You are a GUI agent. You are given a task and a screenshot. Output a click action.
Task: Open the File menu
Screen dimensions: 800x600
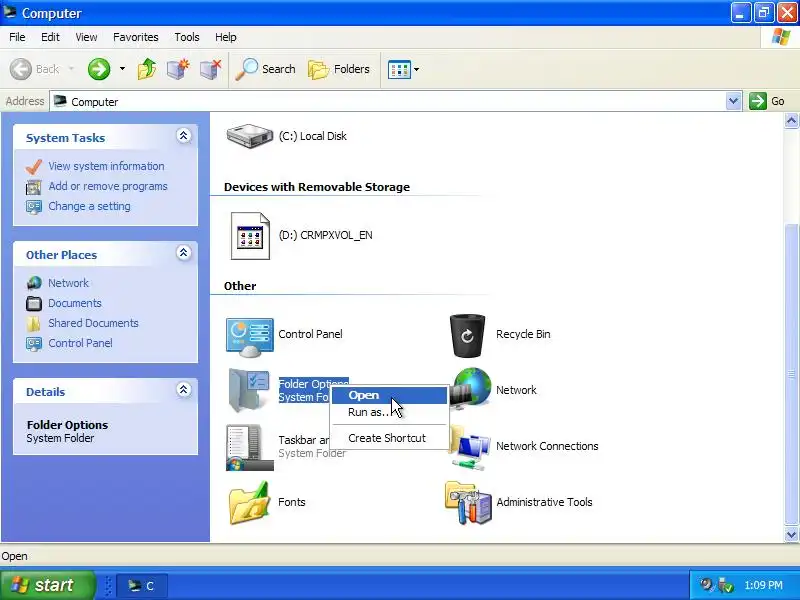tap(17, 37)
